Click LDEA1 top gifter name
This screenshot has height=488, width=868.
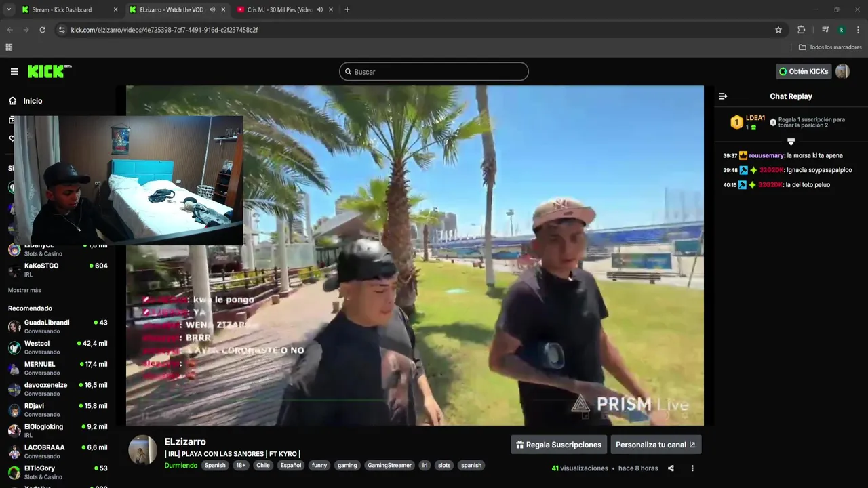coord(755,118)
